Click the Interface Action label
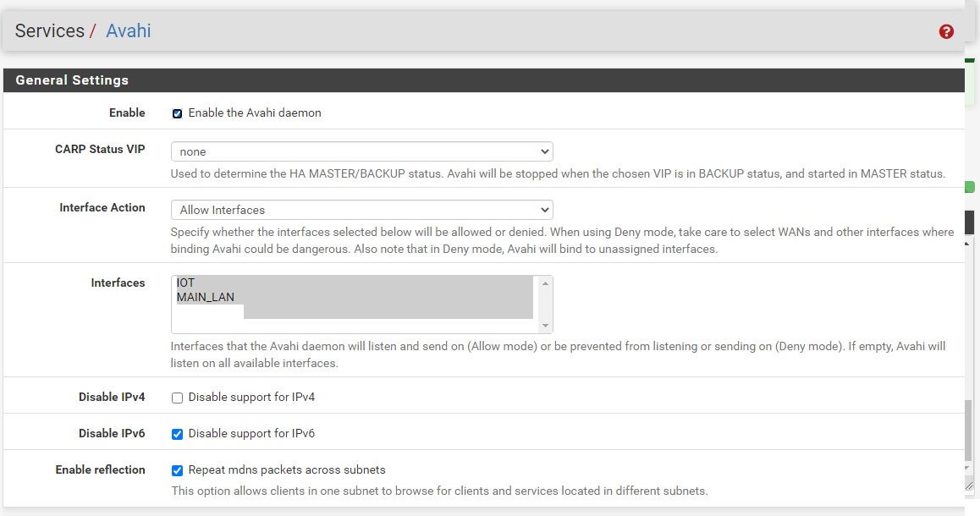This screenshot has height=516, width=980. click(102, 207)
